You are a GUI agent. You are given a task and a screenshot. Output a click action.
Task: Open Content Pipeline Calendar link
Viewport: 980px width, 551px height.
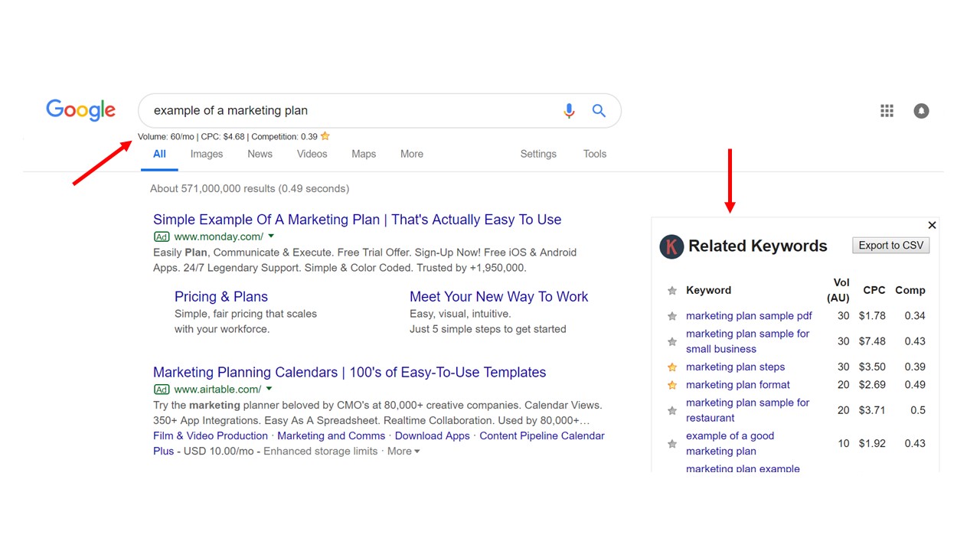click(542, 436)
